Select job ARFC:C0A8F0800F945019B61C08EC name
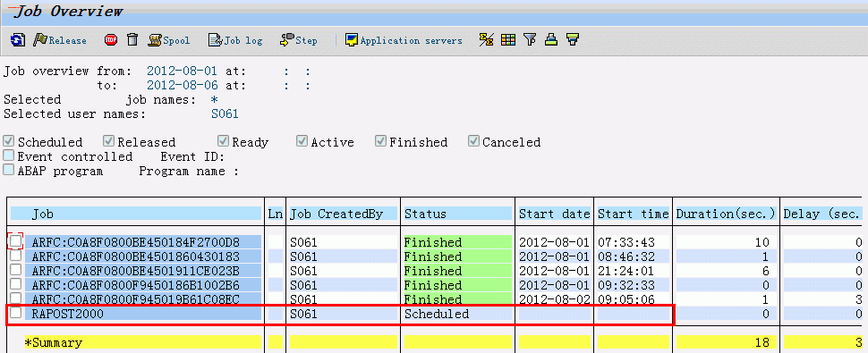 [136, 299]
